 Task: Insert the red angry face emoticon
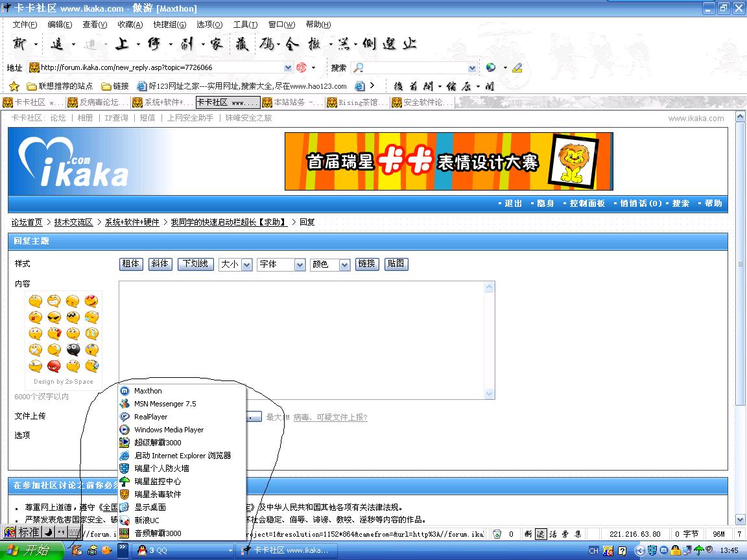54,366
